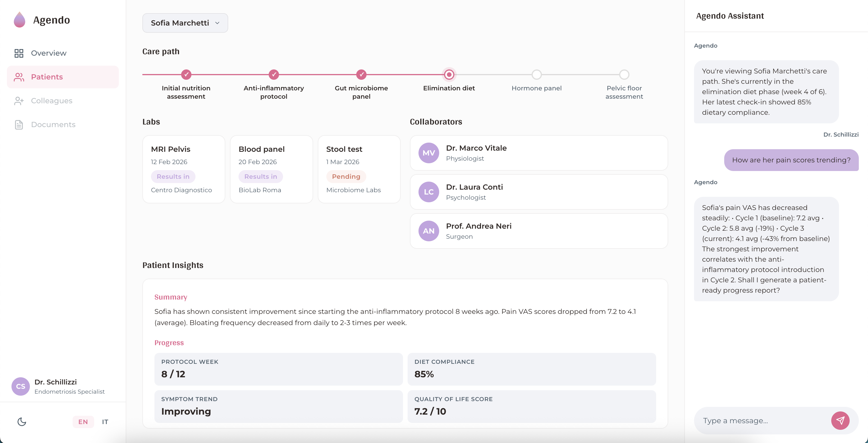Click the 'How are her pain scores trending?' message
This screenshot has width=868, height=443.
click(791, 160)
